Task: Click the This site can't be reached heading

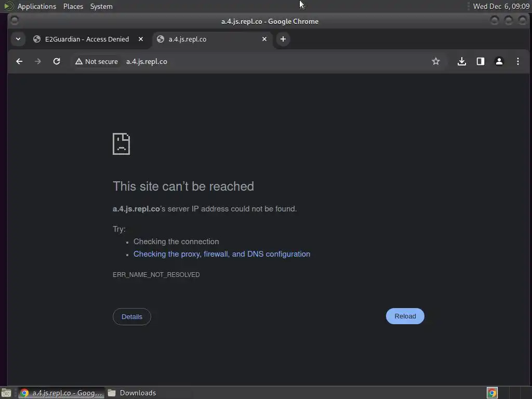Action: [x=183, y=187]
